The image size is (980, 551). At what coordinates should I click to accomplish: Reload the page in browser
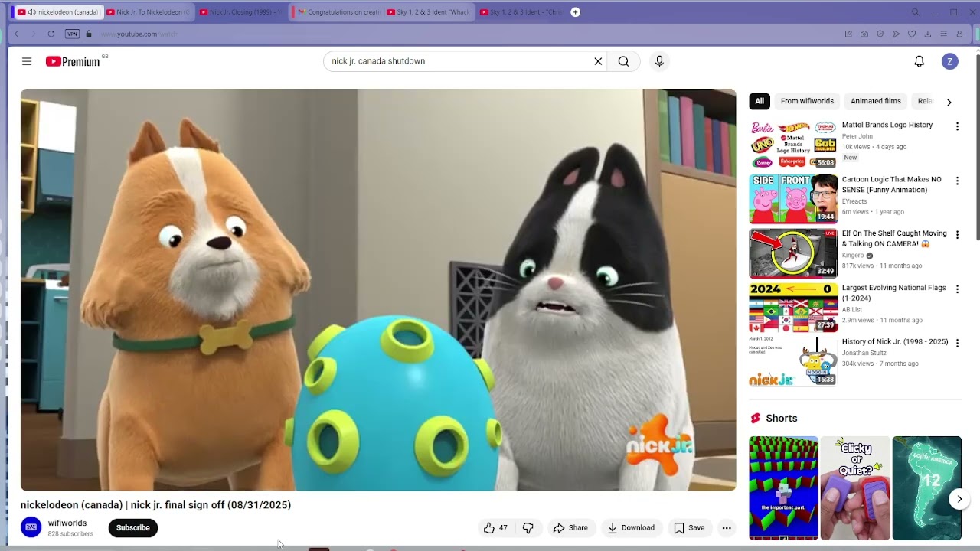(51, 34)
